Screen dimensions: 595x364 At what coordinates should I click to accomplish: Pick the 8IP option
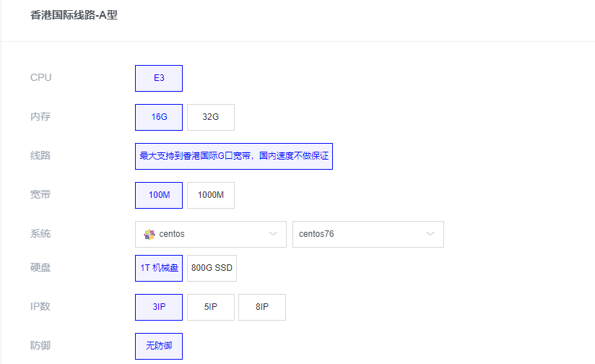(x=262, y=307)
